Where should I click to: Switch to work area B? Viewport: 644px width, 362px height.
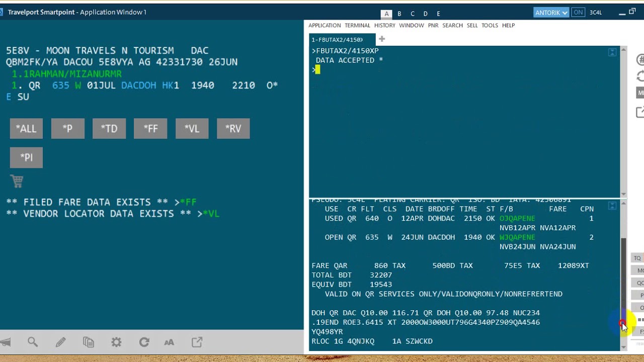[399, 14]
